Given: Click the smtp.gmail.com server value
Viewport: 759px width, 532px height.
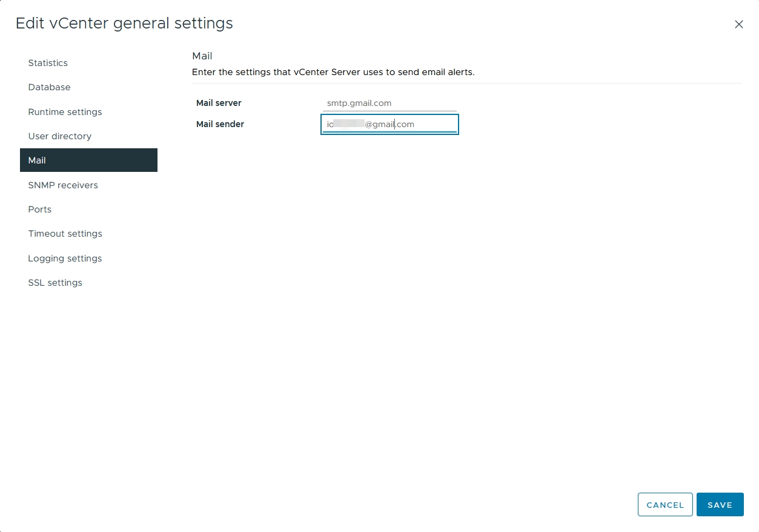Looking at the screenshot, I should click(x=359, y=103).
